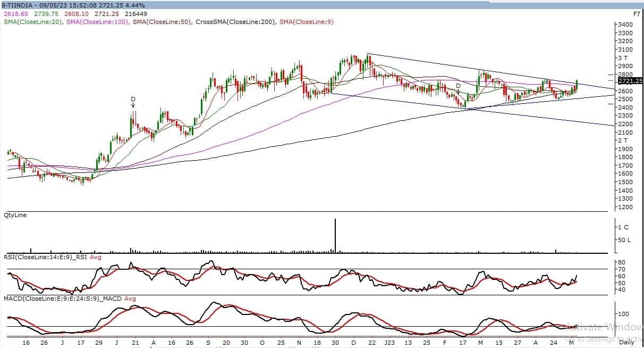Click the 2721.25 current price tag
644x348 pixels.
coord(631,81)
